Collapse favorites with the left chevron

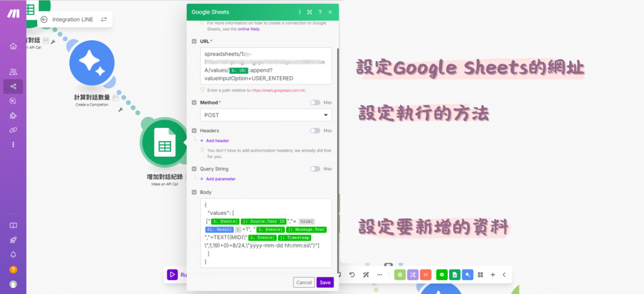504,274
